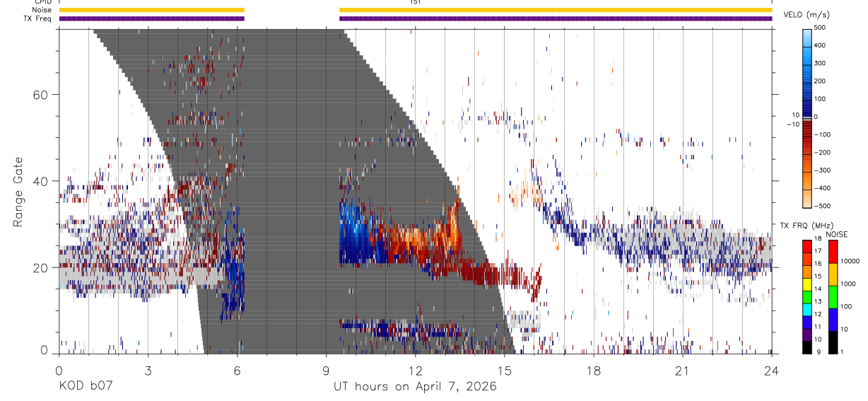This screenshot has height=401, width=868.
Task: Click the 15 tick on the UT hours axis
Action: 504,370
